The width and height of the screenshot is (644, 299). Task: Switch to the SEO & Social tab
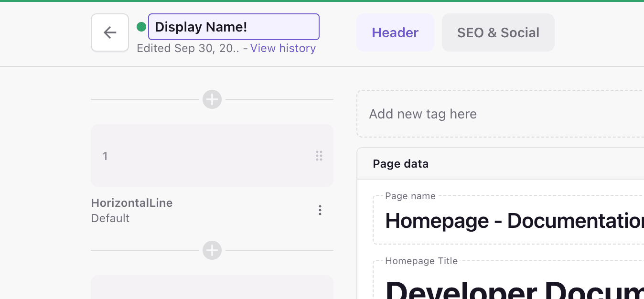pos(498,32)
